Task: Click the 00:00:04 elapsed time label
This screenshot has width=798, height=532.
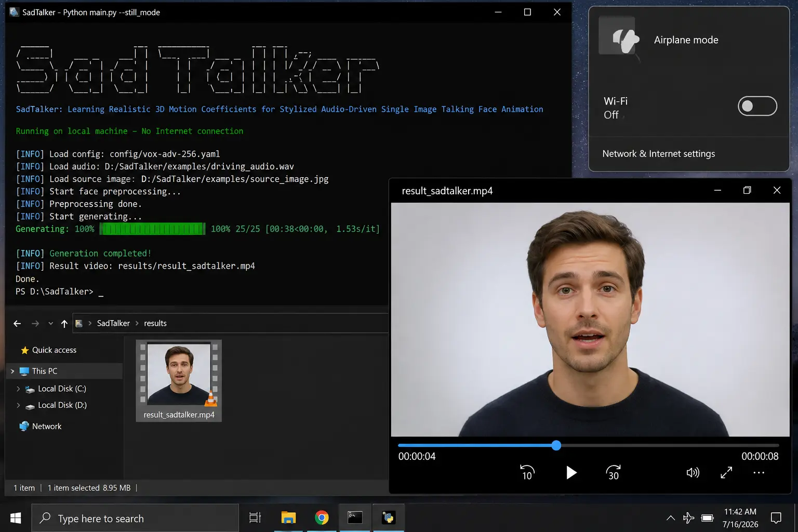Action: point(417,457)
